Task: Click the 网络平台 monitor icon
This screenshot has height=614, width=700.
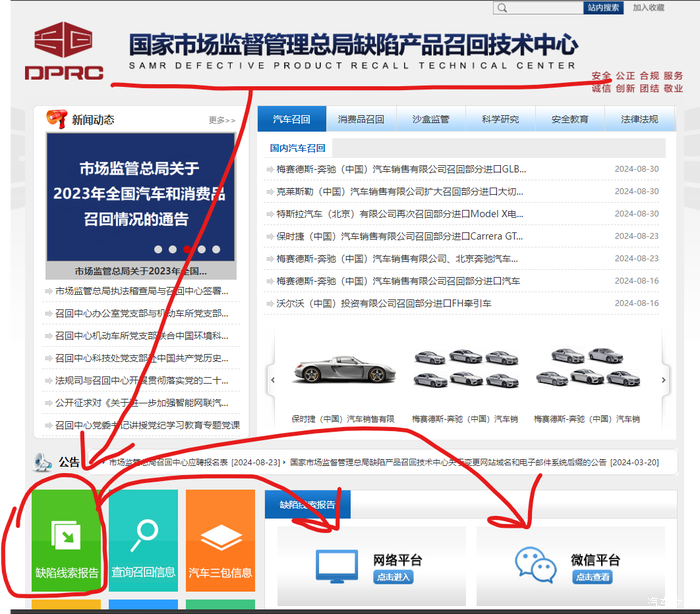Action: pos(337,566)
